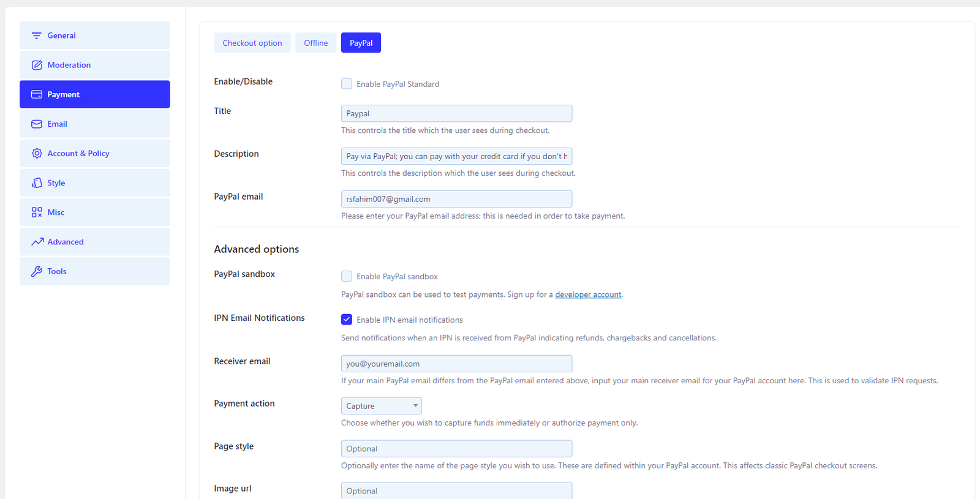This screenshot has width=980, height=499.
Task: Click the 'PayPal email' row label
Action: tap(238, 197)
